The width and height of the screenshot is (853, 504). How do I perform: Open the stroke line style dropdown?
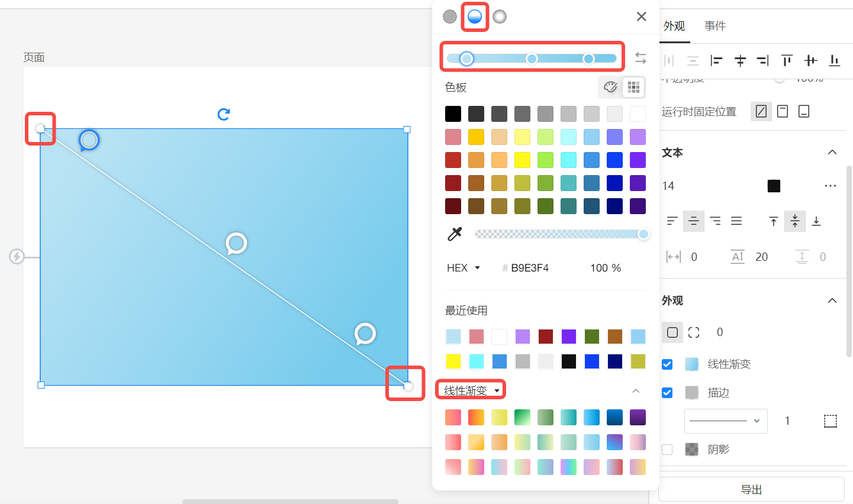click(x=726, y=421)
